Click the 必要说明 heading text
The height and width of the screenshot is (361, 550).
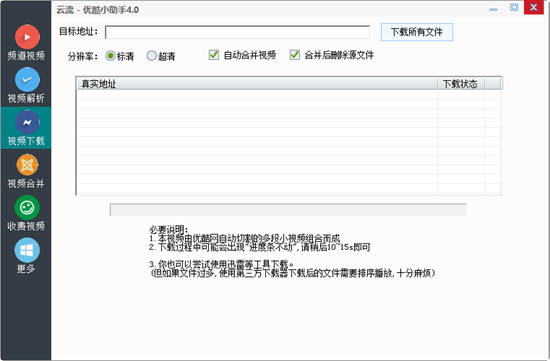(x=169, y=230)
